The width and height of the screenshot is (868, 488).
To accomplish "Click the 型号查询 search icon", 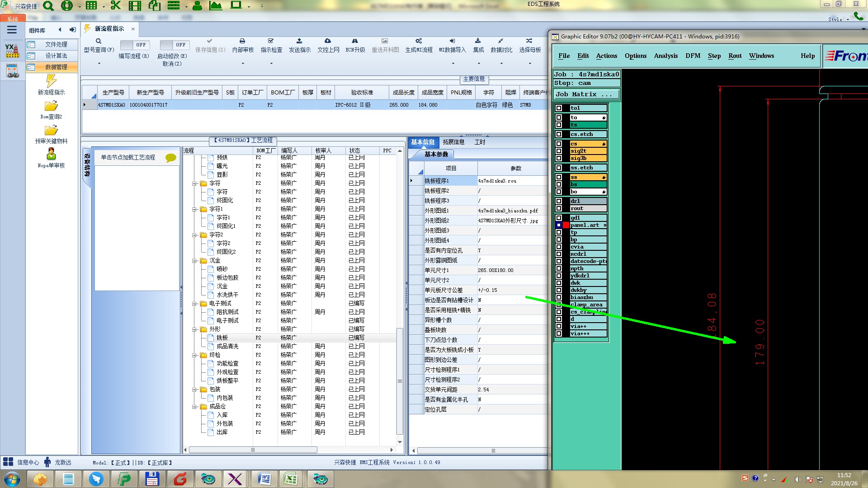I will [98, 41].
